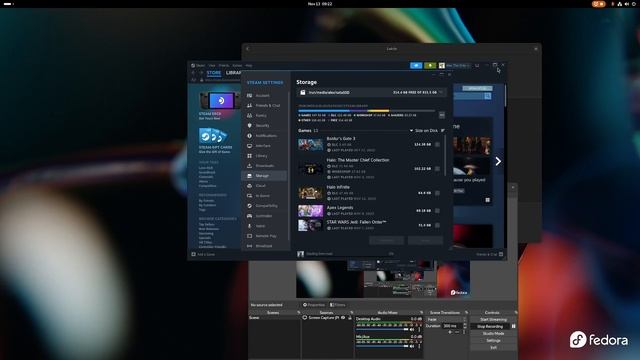
Task: Click the Steam store search magnifier icon
Action: 487,96
